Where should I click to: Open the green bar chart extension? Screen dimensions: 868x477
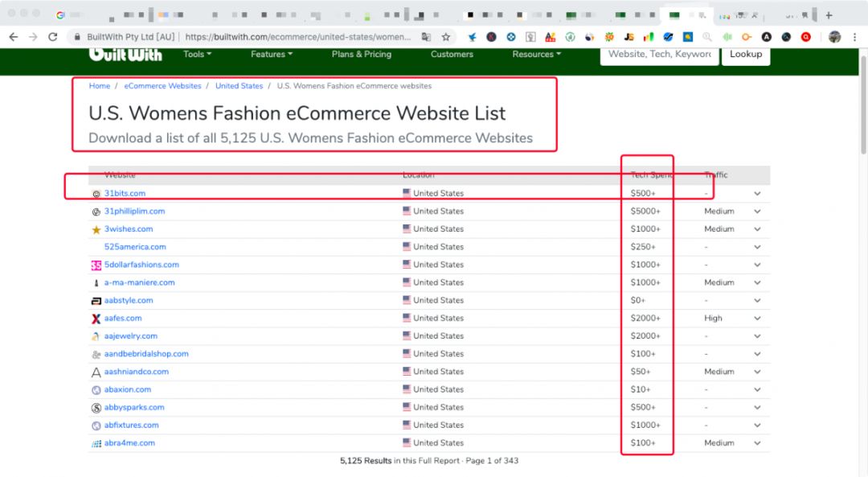[649, 37]
